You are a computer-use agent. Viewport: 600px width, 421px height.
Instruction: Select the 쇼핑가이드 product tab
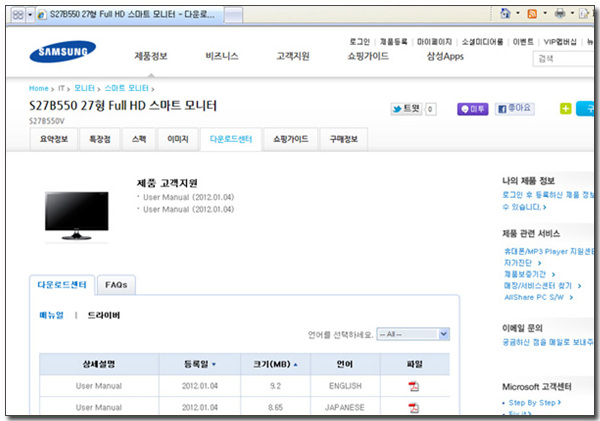pos(290,139)
